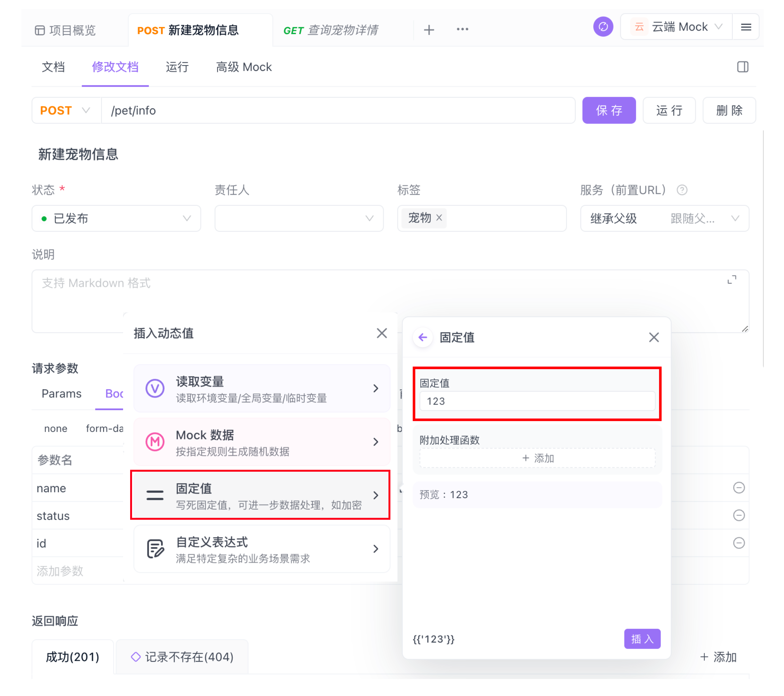784x696 pixels.
Task: Click the purple refresh sync icon
Action: pos(603,27)
